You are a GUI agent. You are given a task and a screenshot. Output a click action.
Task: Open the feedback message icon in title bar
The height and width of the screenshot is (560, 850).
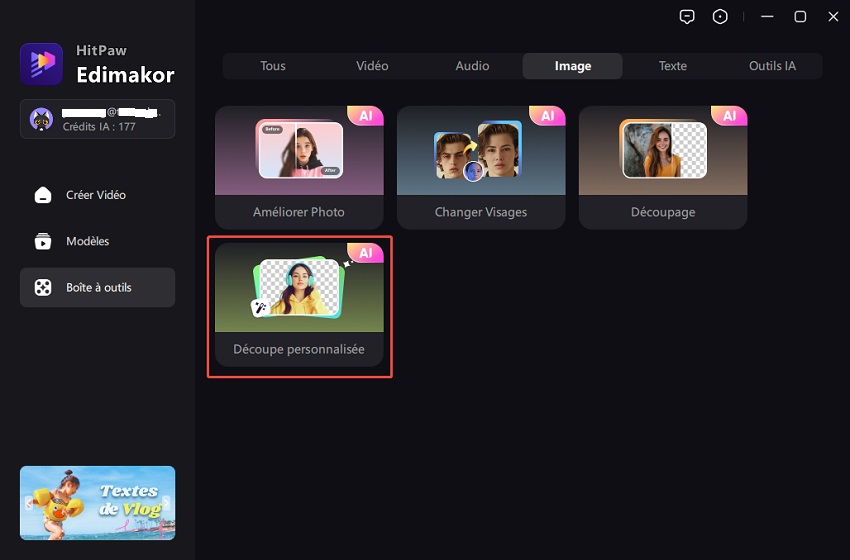click(687, 17)
